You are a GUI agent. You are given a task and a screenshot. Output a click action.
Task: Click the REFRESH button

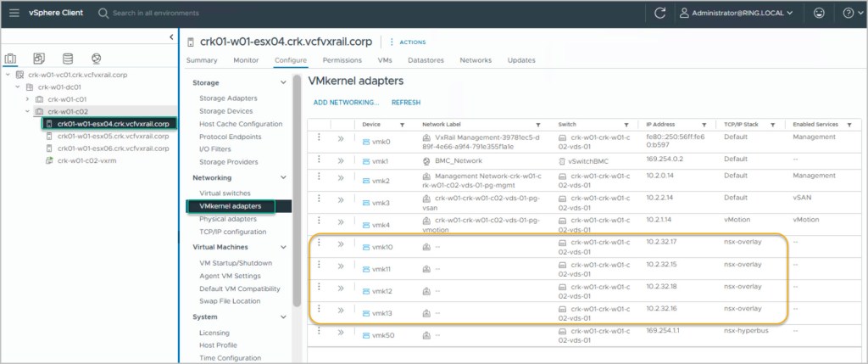click(406, 102)
